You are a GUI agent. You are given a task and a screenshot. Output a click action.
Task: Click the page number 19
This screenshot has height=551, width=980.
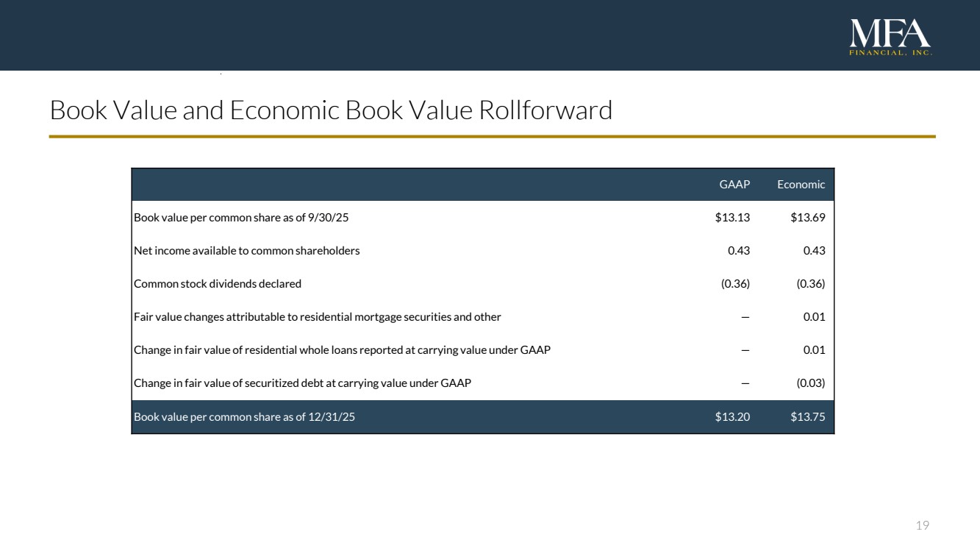click(922, 525)
